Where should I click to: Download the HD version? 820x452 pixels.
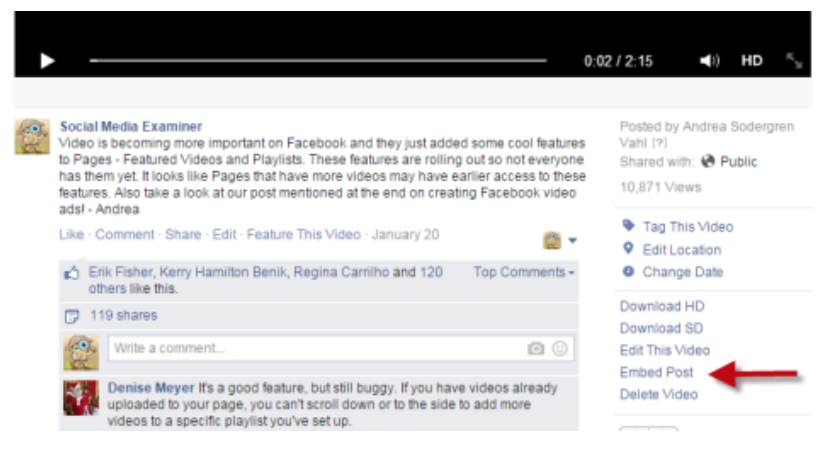pyautogui.click(x=662, y=306)
